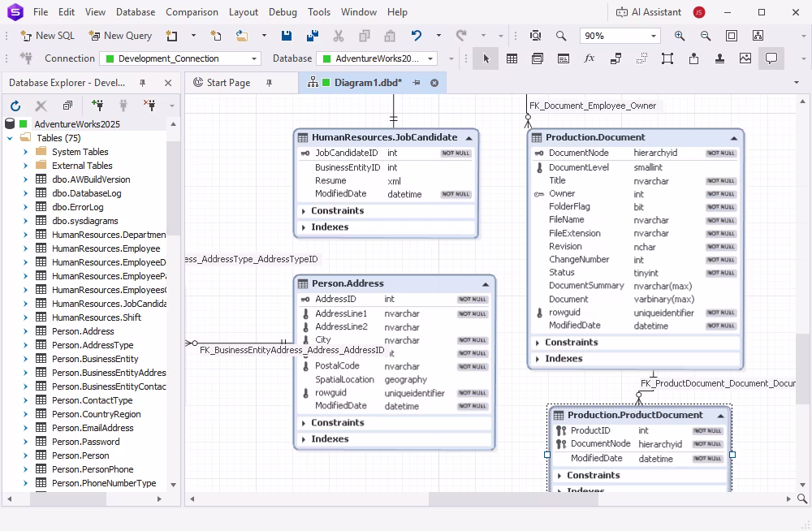Image resolution: width=812 pixels, height=531 pixels.
Task: Open the File menu
Action: coord(41,12)
